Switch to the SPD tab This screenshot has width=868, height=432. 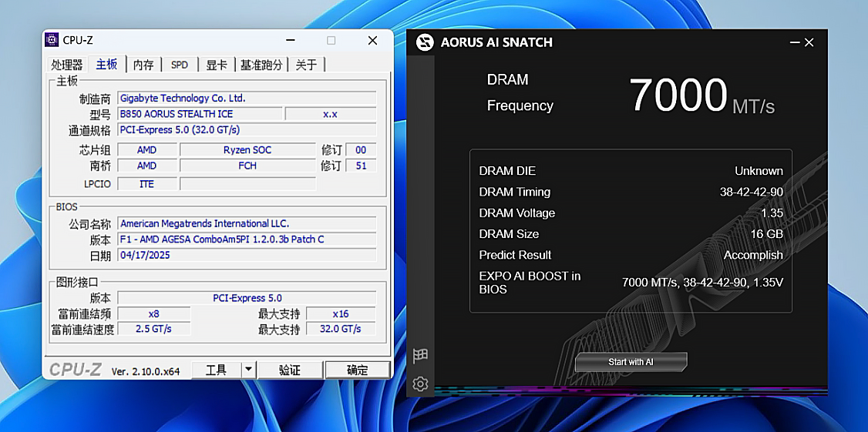click(x=180, y=65)
